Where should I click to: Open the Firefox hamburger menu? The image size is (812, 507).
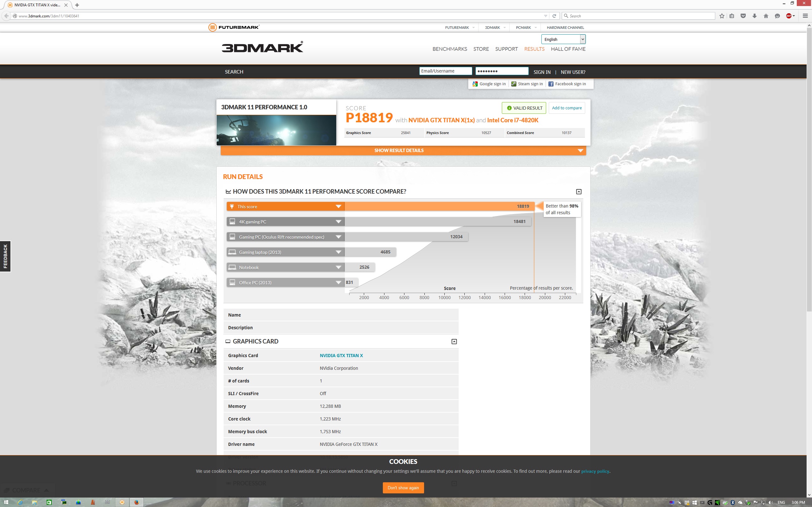(x=805, y=16)
